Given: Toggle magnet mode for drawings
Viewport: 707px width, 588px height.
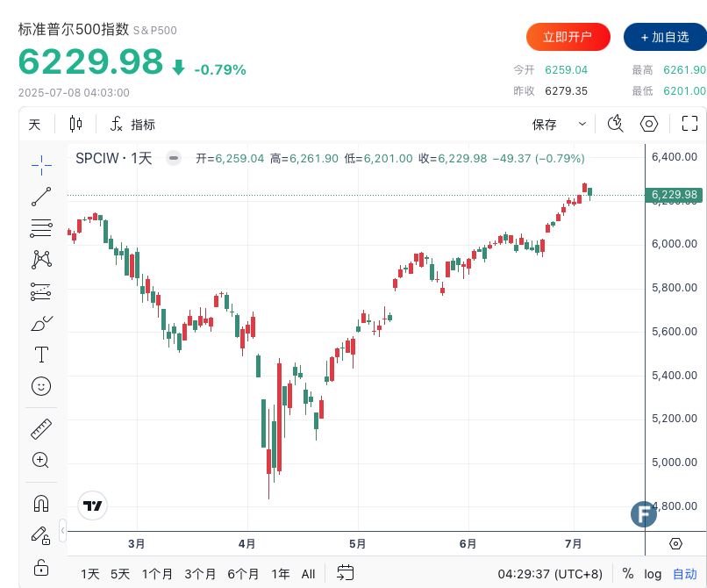Looking at the screenshot, I should coord(41,503).
